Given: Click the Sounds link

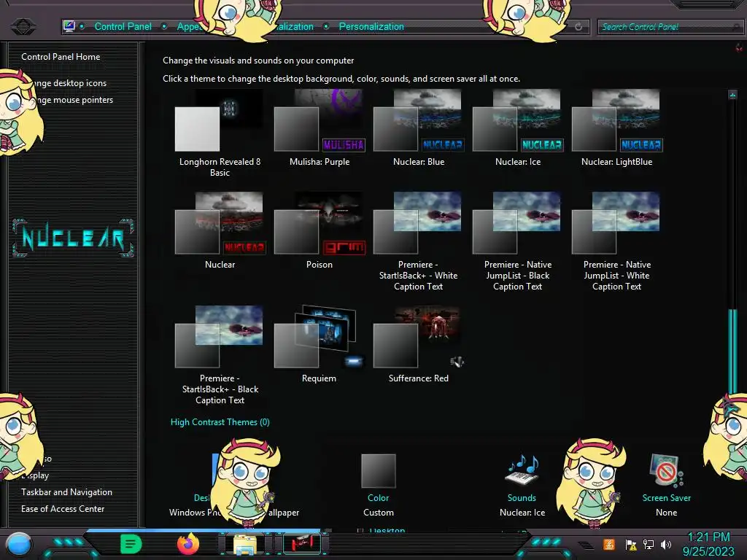Looking at the screenshot, I should click(522, 497).
